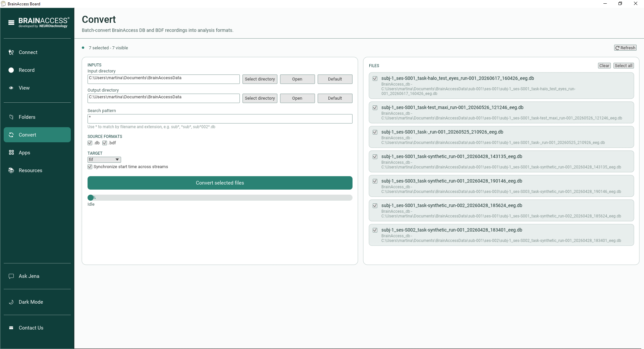Toggle Dark Mode
This screenshot has width=644, height=349.
click(37, 302)
